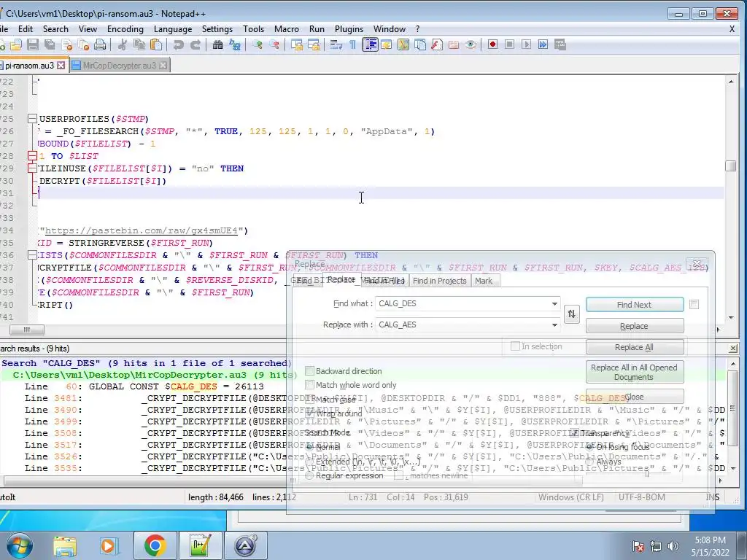Screen dimensions: 747x560
Task: Click the Replace All button
Action: click(634, 347)
